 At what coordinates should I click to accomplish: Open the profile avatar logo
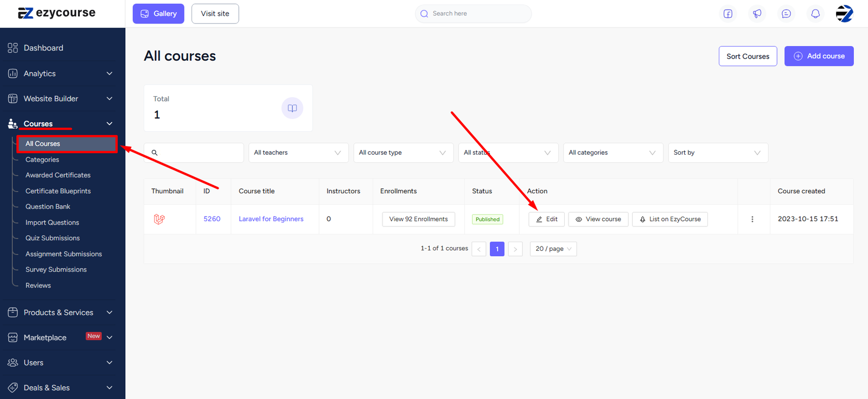click(844, 14)
